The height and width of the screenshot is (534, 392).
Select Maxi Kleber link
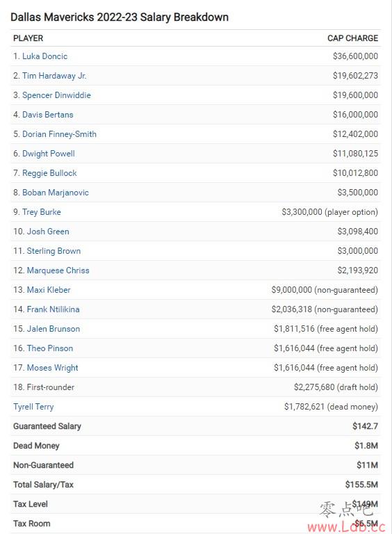49,290
